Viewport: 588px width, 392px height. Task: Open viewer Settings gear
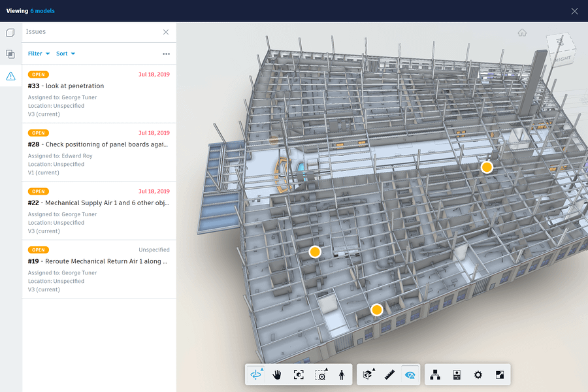tap(478, 374)
